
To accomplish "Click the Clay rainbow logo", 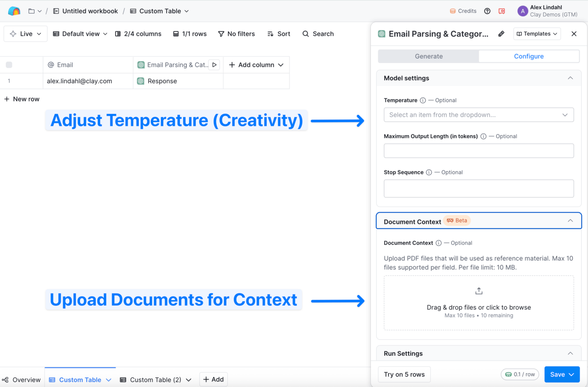I will (14, 11).
